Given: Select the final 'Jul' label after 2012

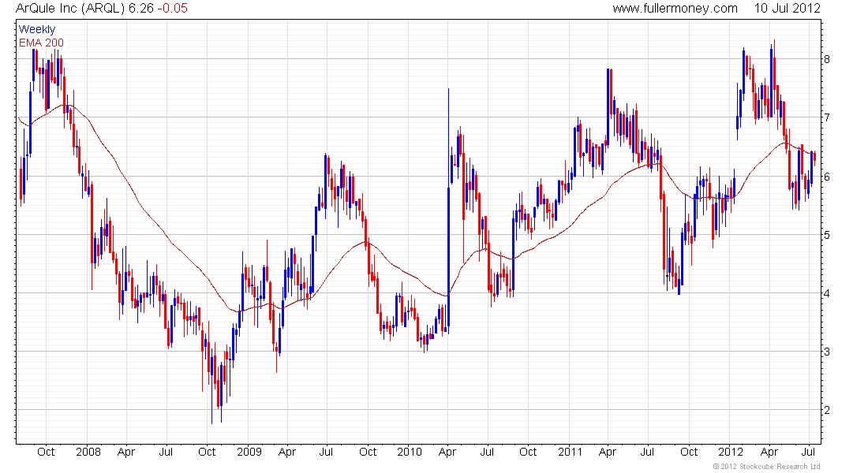Looking at the screenshot, I should (809, 452).
